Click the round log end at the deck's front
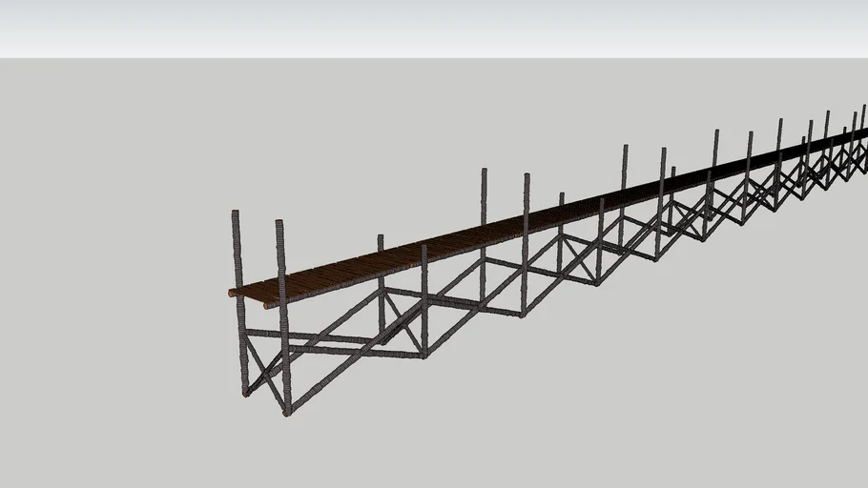 [x=232, y=294]
